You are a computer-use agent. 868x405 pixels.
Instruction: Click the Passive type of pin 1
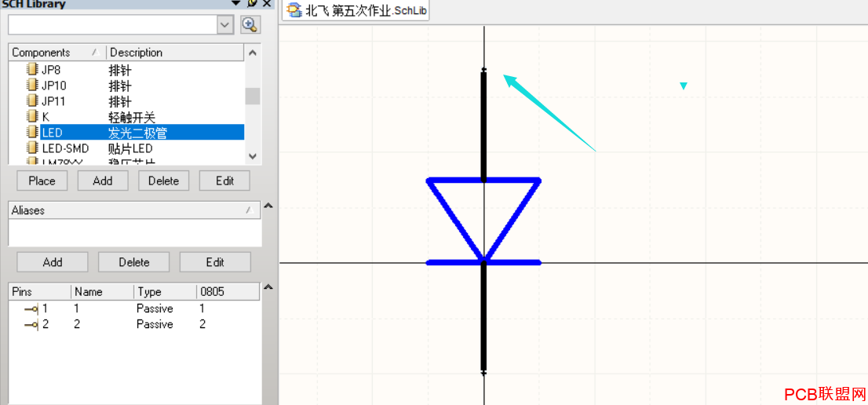coord(155,308)
